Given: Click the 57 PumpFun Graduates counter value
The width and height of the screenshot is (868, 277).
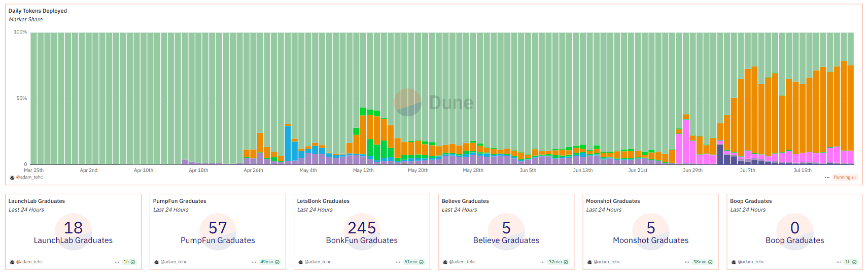Looking at the screenshot, I should coord(218,228).
